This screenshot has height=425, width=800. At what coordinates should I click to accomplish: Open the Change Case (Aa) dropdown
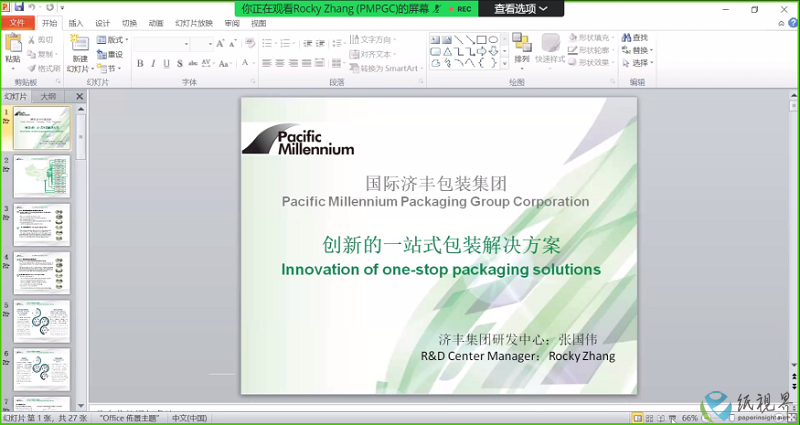click(x=224, y=64)
